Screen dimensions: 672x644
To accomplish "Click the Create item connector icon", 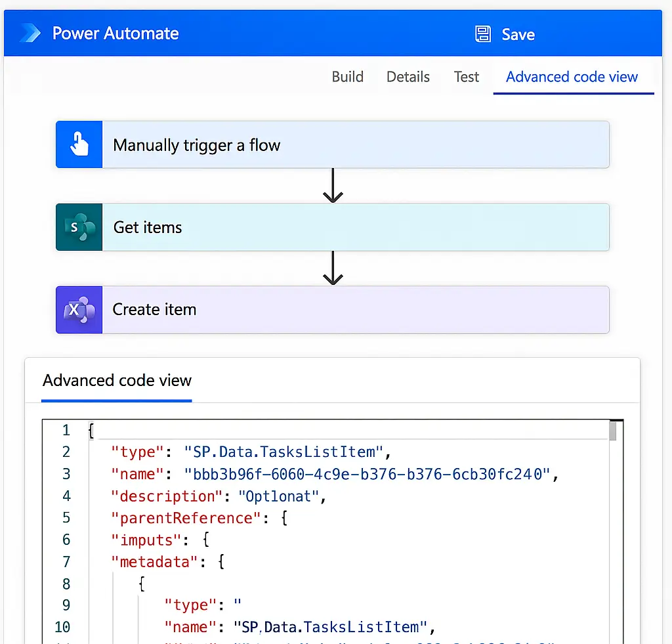I will point(79,310).
